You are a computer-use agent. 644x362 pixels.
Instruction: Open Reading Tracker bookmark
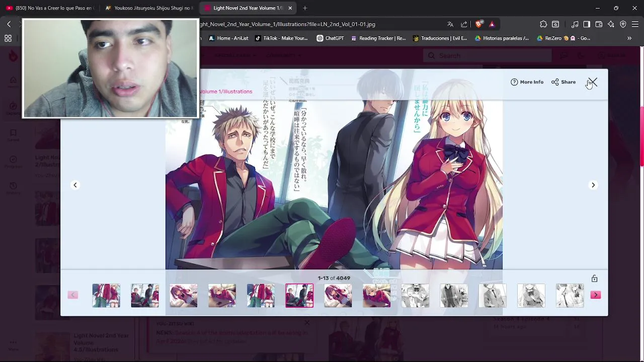tap(378, 38)
